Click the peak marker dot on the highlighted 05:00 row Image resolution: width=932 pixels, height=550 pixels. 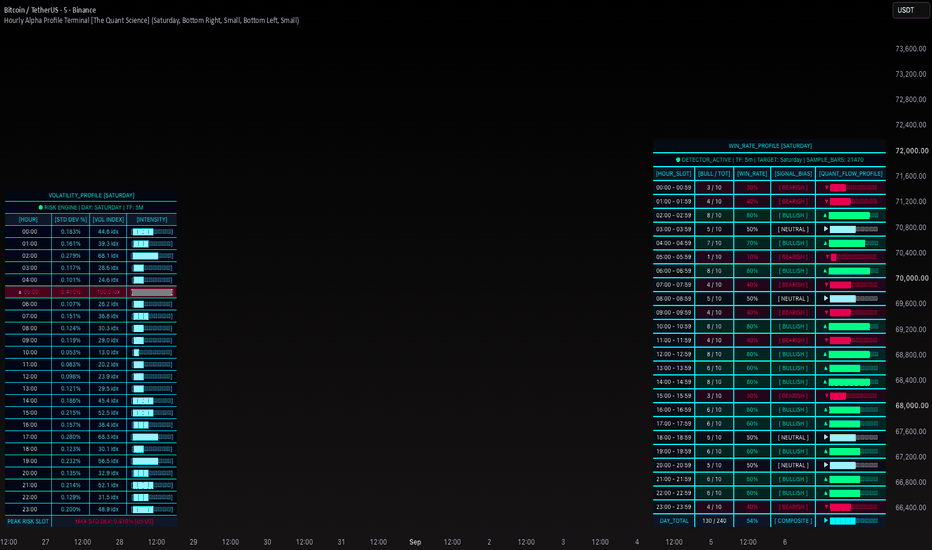[20, 293]
